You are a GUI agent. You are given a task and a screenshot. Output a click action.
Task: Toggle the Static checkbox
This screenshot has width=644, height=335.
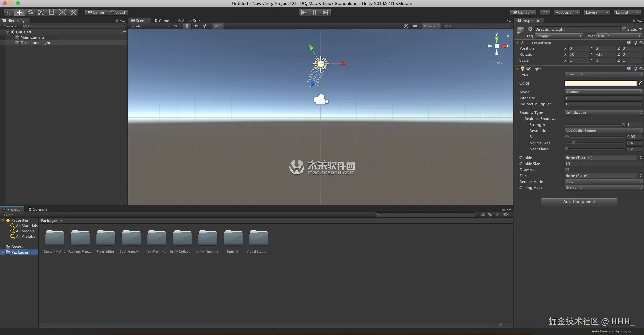pyautogui.click(x=624, y=29)
